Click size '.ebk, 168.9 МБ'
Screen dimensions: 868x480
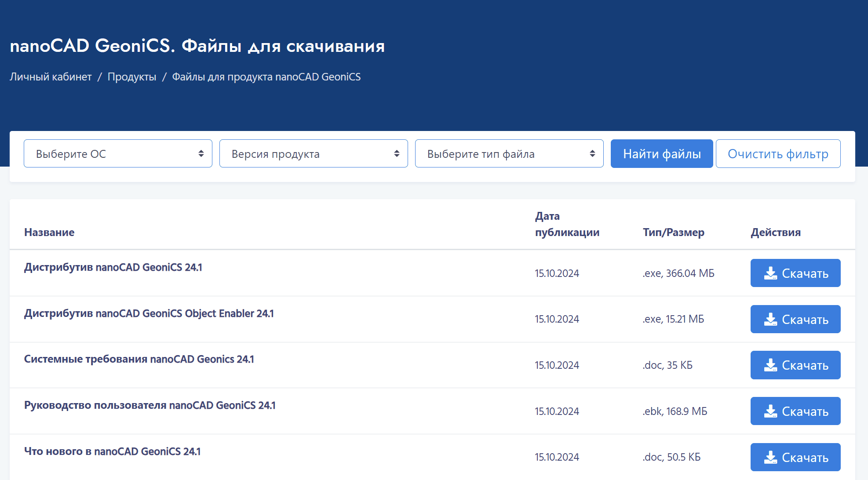[675, 411]
